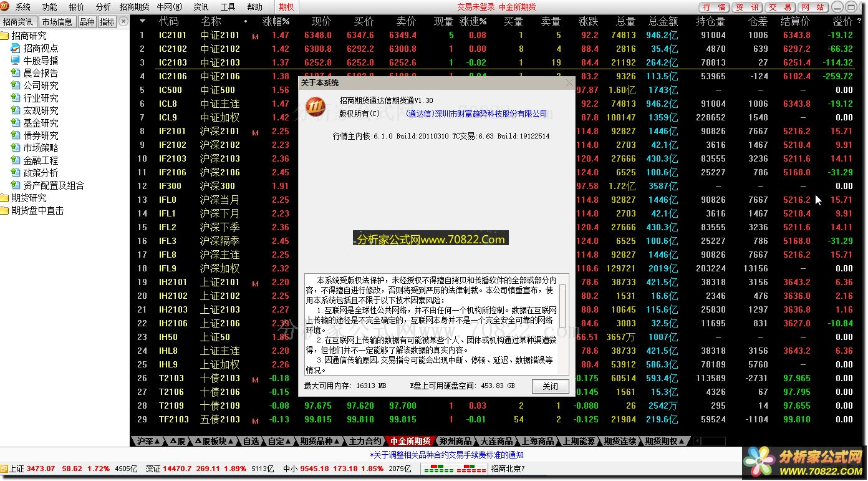Click the 市场策略 item icon
Viewport: 868px width, 481px height.
tap(16, 148)
